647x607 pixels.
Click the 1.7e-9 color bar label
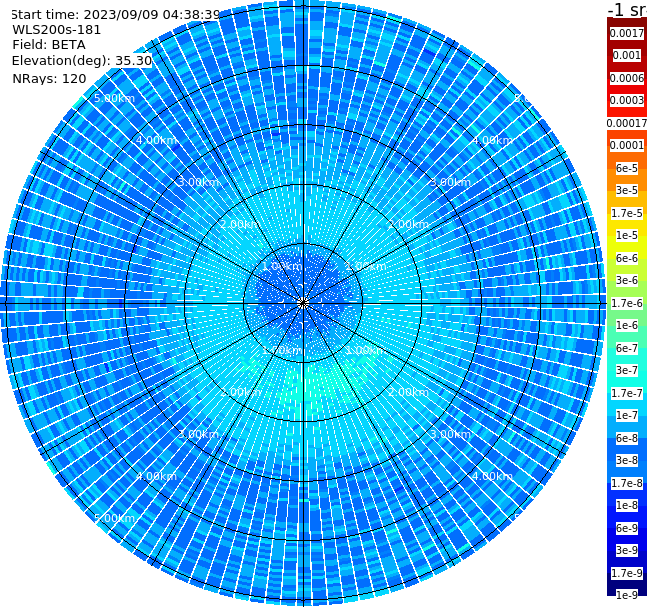point(627,573)
